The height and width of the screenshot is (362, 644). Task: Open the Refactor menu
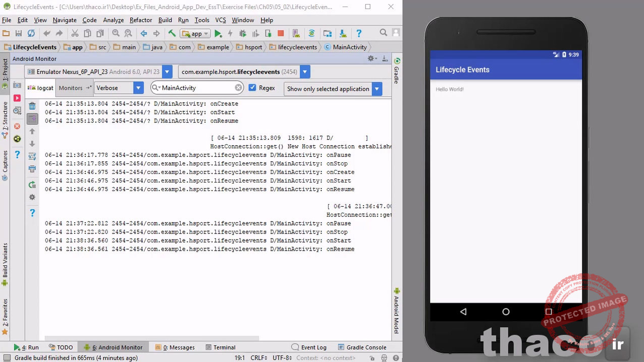tap(140, 20)
